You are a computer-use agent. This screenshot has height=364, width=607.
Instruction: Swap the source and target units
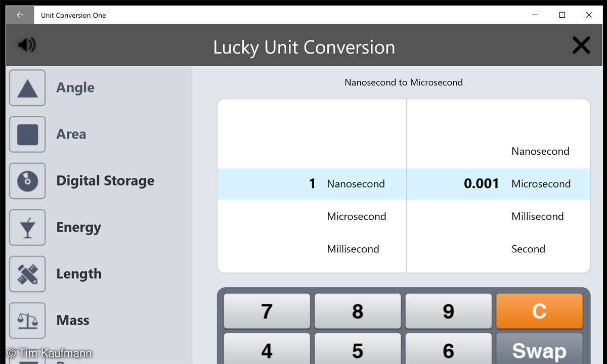pyautogui.click(x=539, y=349)
